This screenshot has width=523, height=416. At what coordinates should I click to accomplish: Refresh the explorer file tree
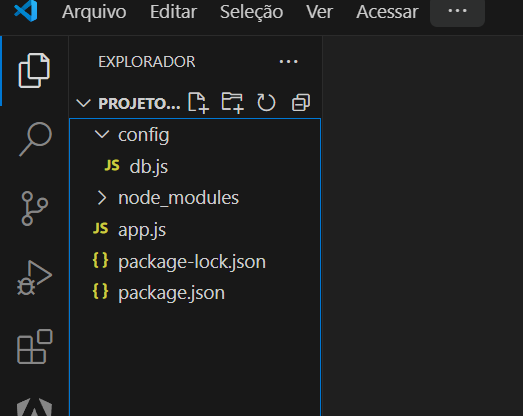tap(266, 103)
